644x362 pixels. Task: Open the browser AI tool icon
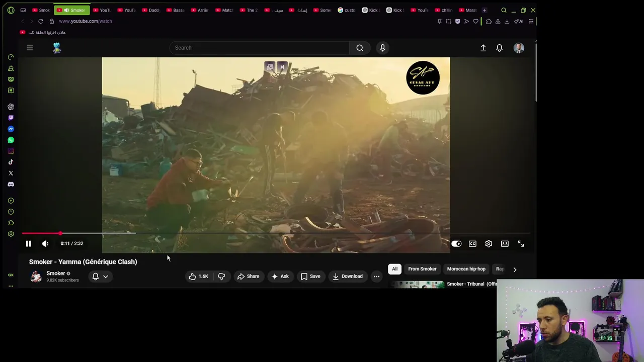(519, 21)
